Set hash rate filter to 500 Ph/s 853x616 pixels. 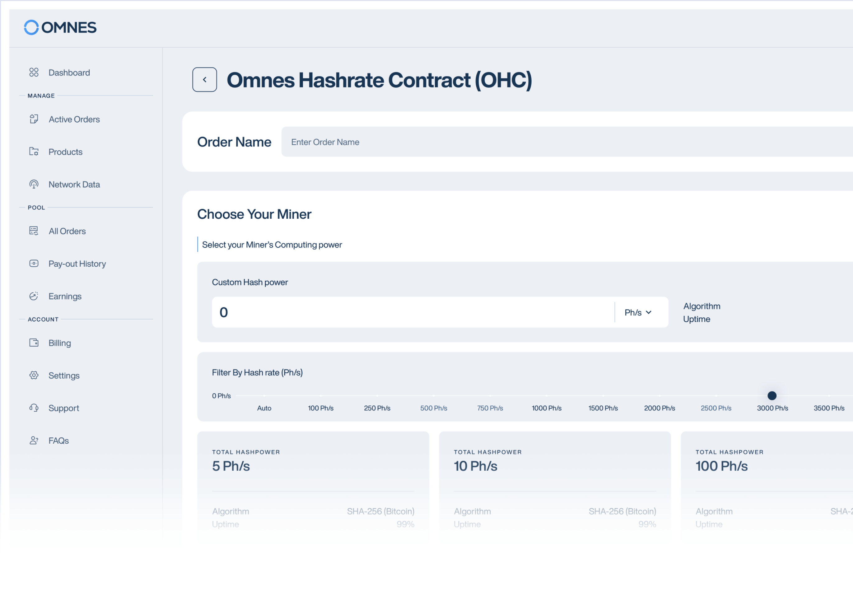[434, 408]
